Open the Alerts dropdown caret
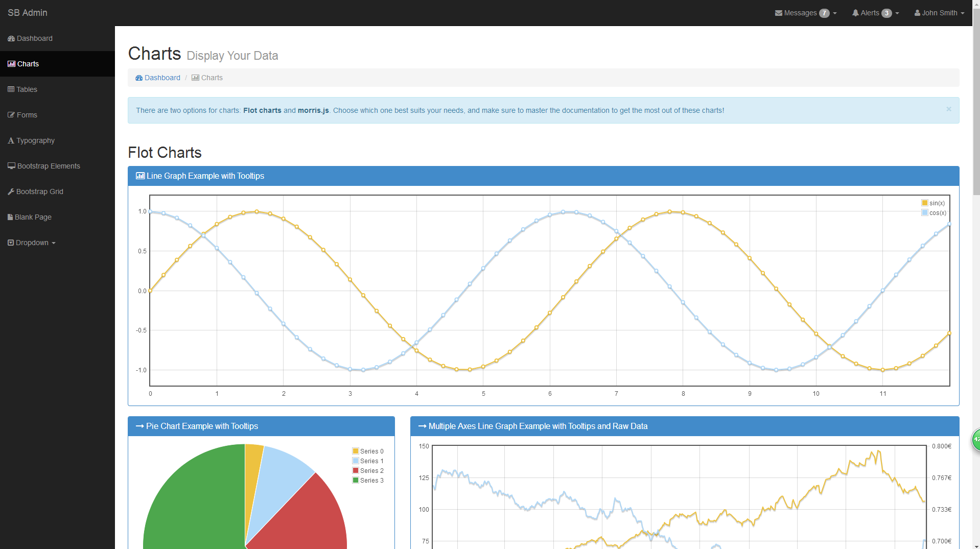Viewport: 980px width, 549px height. 897,13
